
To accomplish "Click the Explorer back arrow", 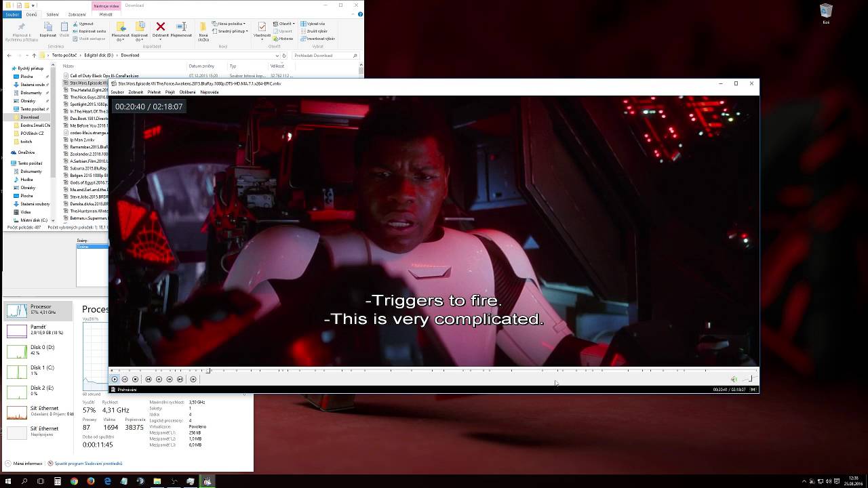I will coord(9,56).
